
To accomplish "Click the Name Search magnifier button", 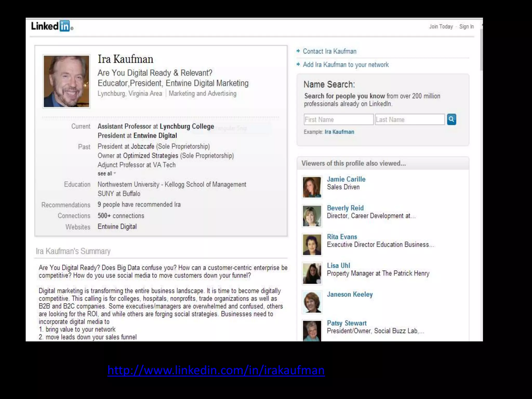I will [x=451, y=119].
